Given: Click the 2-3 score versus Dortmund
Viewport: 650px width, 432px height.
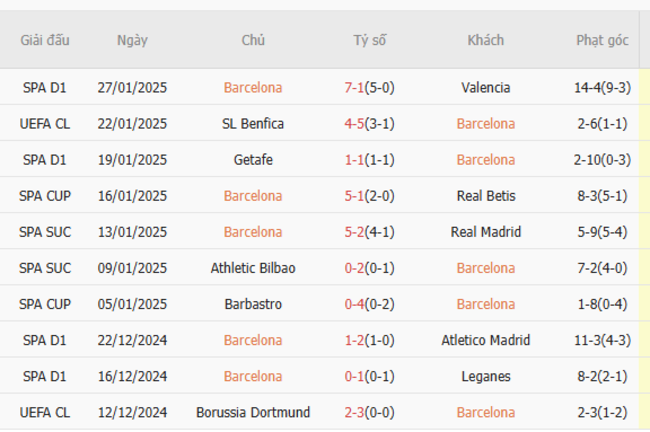Looking at the screenshot, I should 354,412.
